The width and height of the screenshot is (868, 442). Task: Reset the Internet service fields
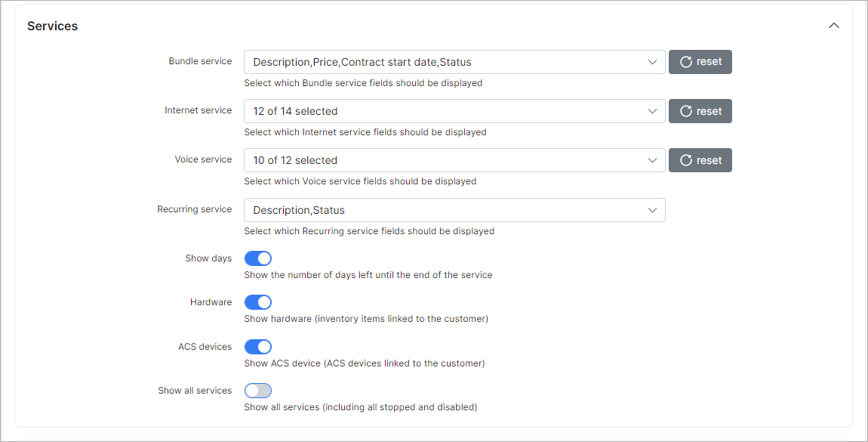click(700, 111)
